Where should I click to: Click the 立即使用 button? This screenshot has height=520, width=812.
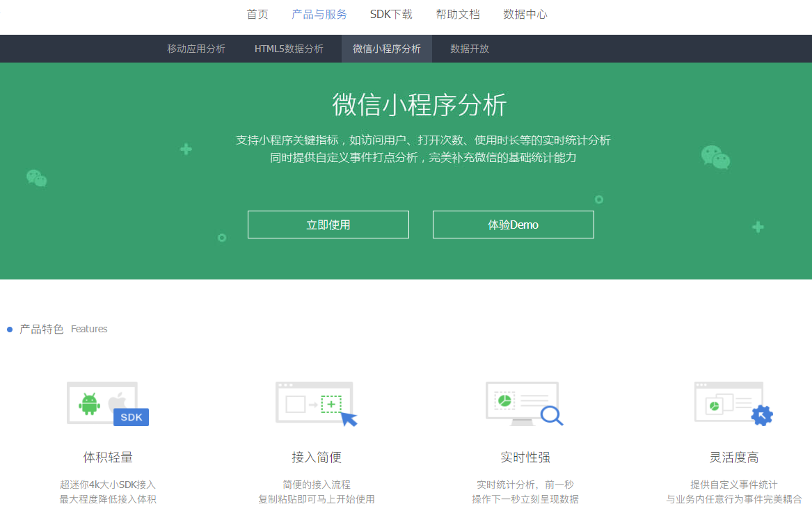point(328,225)
